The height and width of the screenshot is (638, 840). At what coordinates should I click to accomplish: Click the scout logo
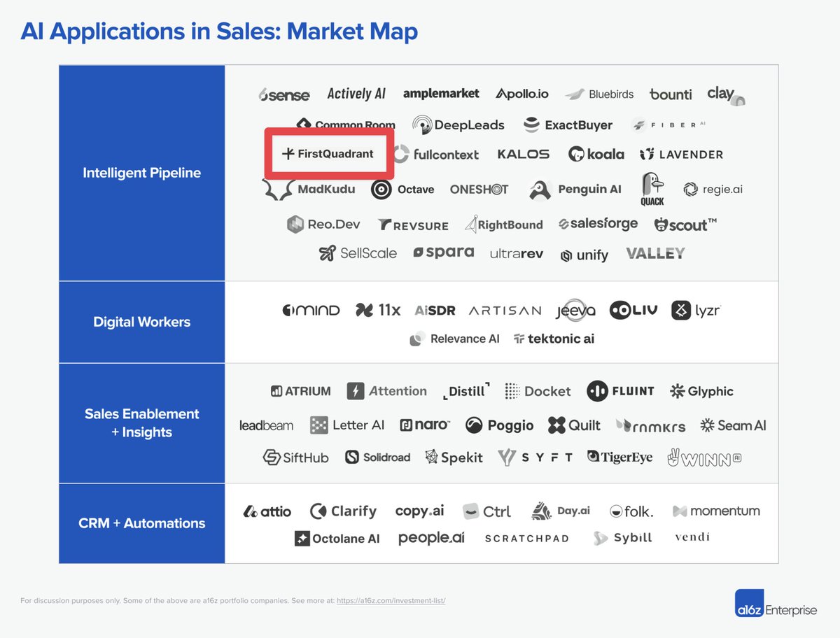point(685,225)
